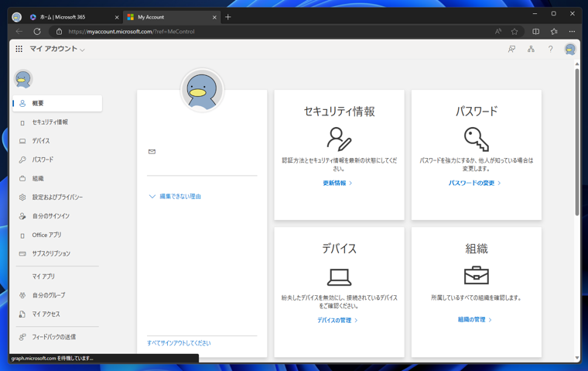The image size is (588, 371).
Task: Click the large profile picture on the card
Action: tap(202, 90)
